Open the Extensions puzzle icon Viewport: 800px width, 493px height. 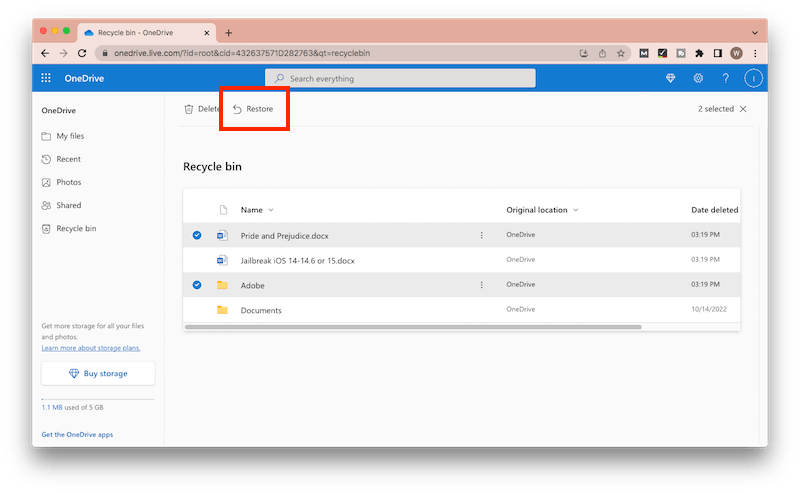coord(699,53)
